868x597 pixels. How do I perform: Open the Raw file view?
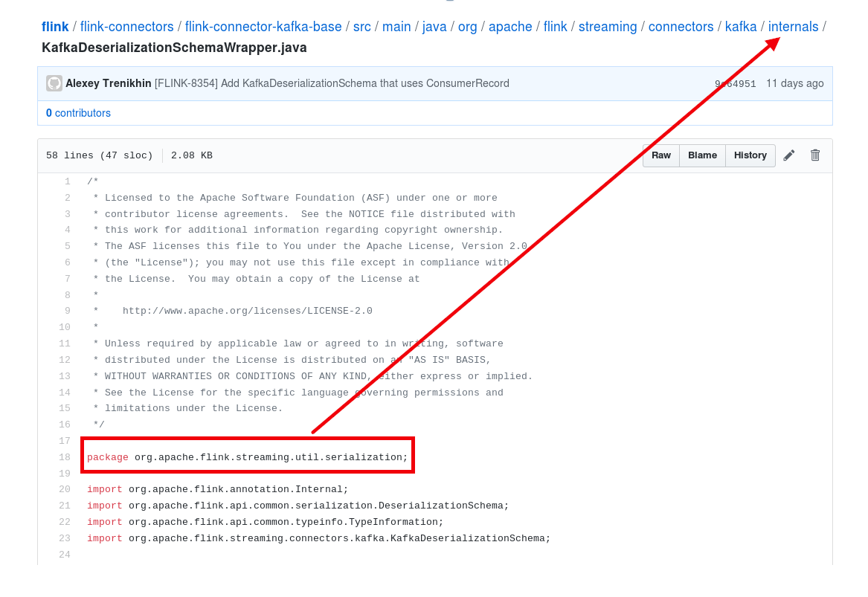pyautogui.click(x=661, y=155)
